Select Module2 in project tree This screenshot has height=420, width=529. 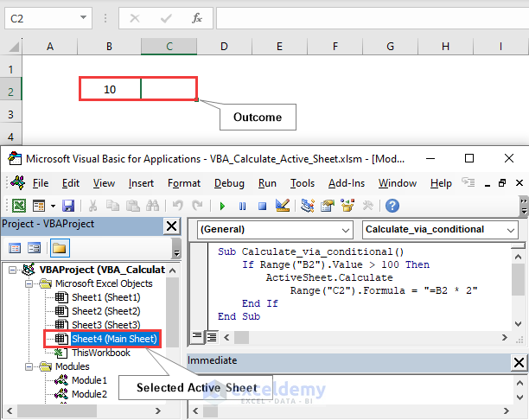tap(89, 394)
